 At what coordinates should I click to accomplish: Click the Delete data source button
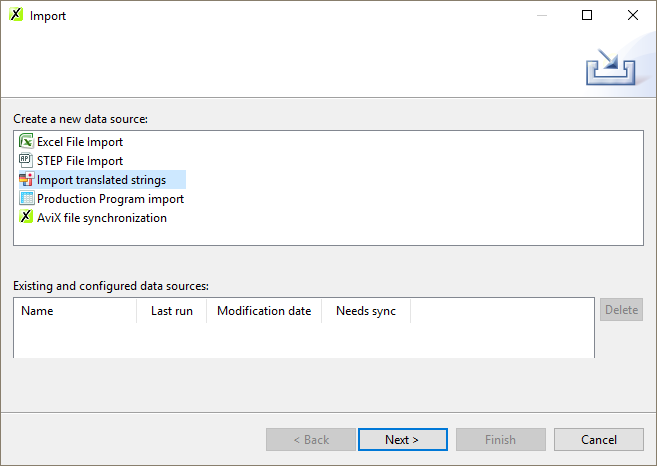(x=621, y=310)
